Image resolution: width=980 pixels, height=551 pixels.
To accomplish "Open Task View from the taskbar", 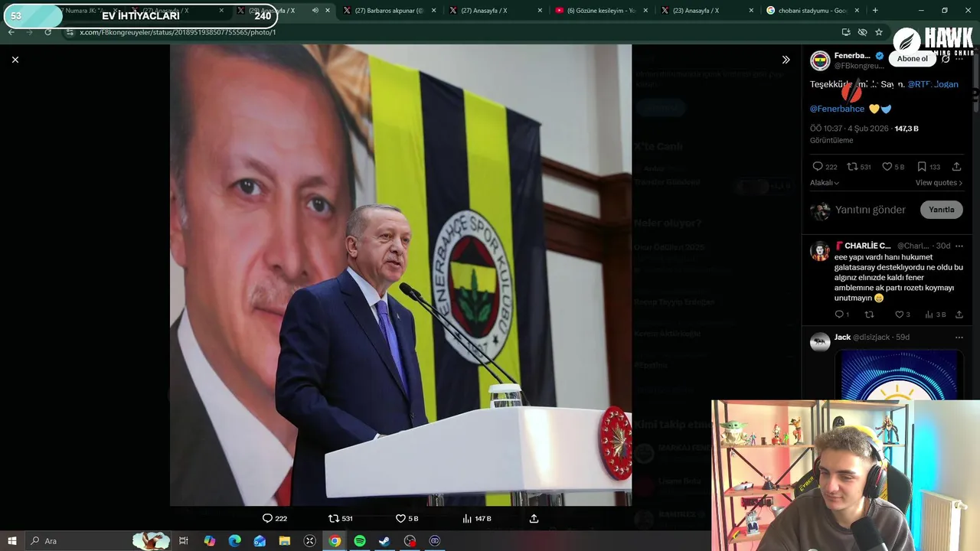I will click(x=184, y=541).
